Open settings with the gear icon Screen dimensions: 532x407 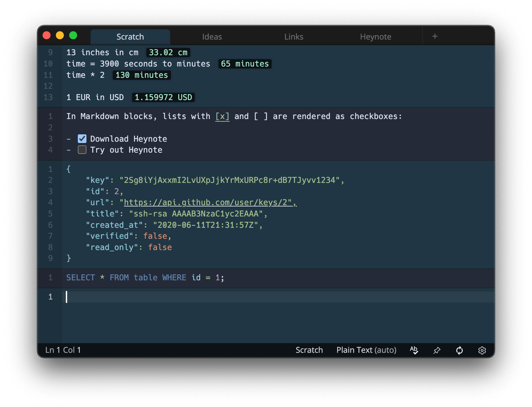[x=482, y=350]
